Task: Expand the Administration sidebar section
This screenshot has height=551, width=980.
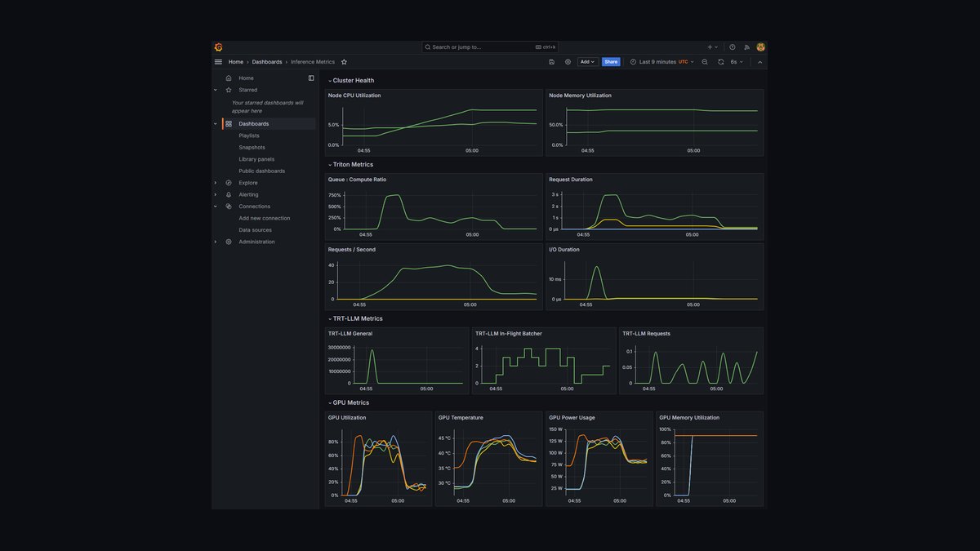Action: tap(216, 242)
